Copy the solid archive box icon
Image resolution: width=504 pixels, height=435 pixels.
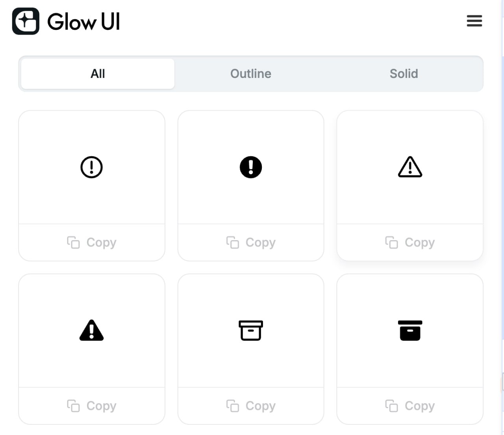coord(410,406)
